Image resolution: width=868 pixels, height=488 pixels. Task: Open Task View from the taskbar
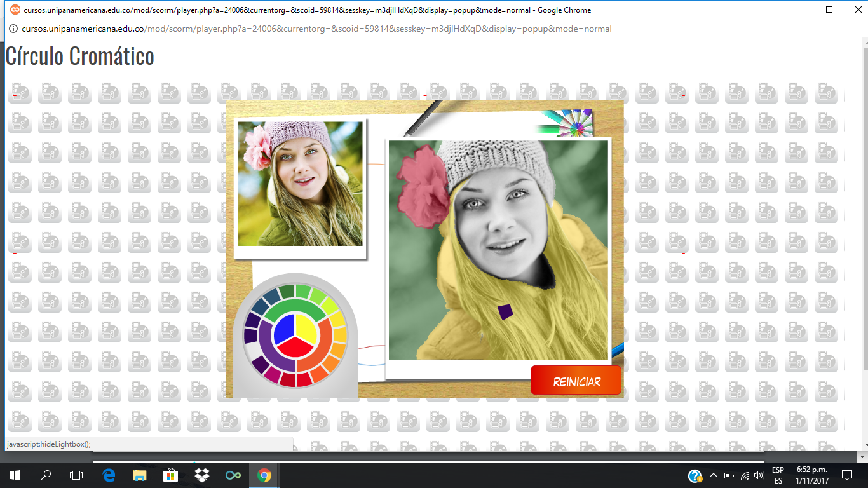(76, 475)
